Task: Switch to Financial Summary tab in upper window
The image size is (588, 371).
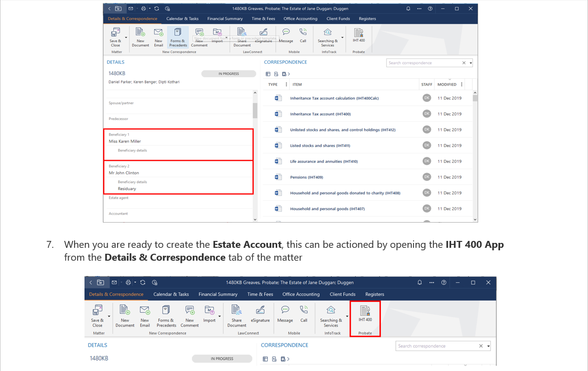Action: click(225, 19)
